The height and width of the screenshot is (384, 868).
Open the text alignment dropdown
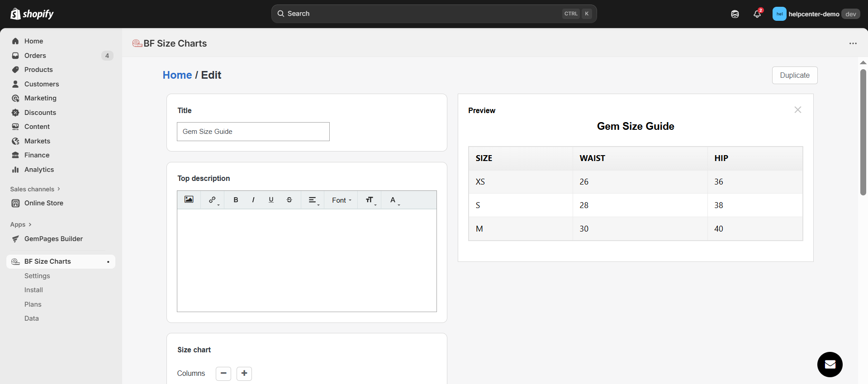313,200
